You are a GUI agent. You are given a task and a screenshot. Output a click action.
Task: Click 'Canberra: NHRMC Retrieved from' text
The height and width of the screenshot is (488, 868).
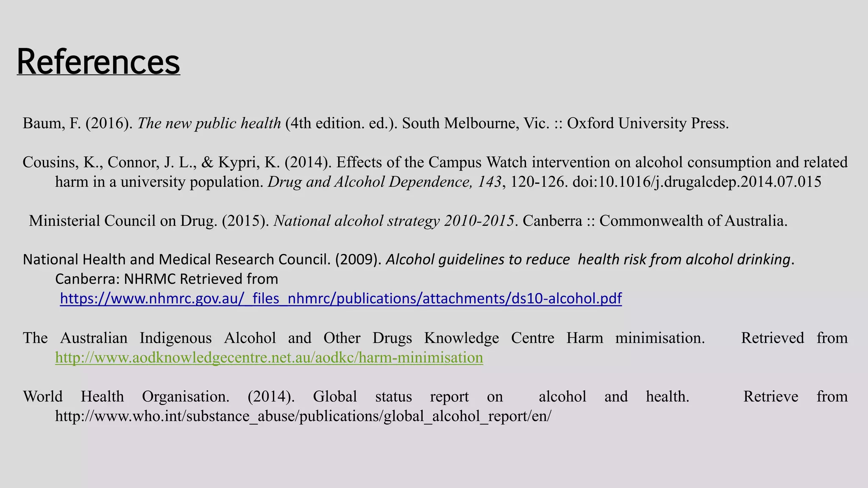click(167, 279)
